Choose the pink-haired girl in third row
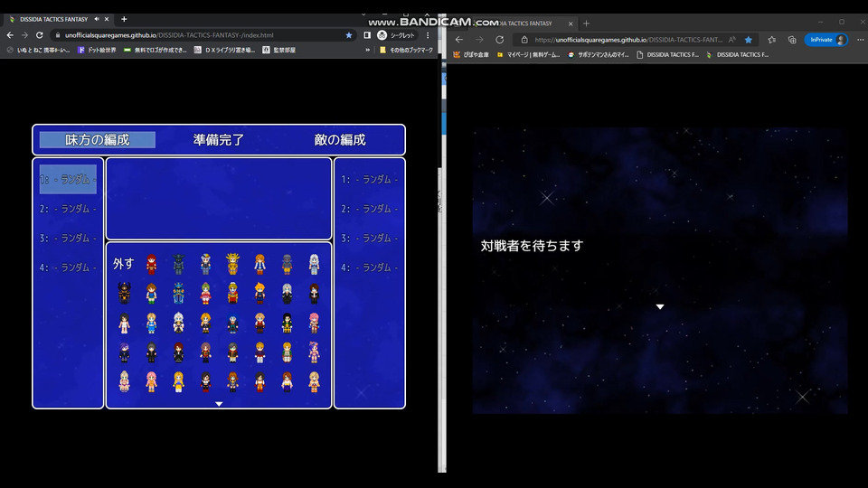 314,324
